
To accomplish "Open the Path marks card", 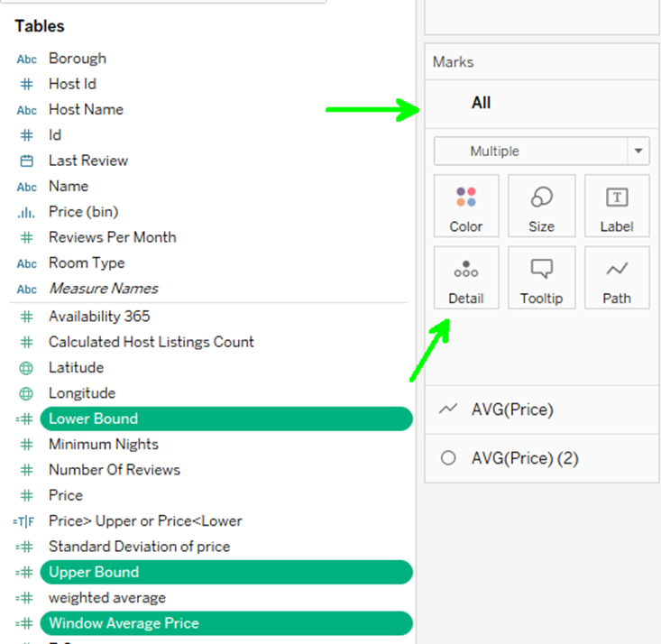I will tap(617, 278).
